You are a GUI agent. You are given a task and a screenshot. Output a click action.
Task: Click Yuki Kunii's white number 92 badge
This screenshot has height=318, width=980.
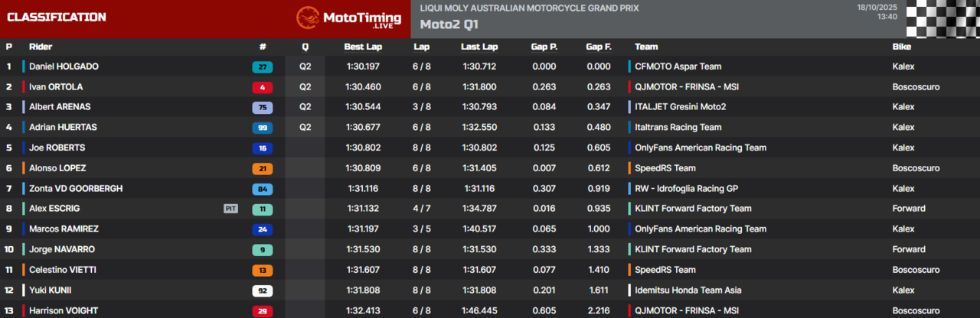[262, 290]
